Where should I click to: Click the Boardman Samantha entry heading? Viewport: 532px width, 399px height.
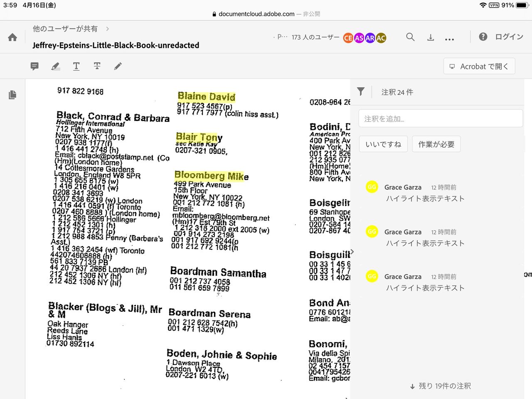coord(218,273)
